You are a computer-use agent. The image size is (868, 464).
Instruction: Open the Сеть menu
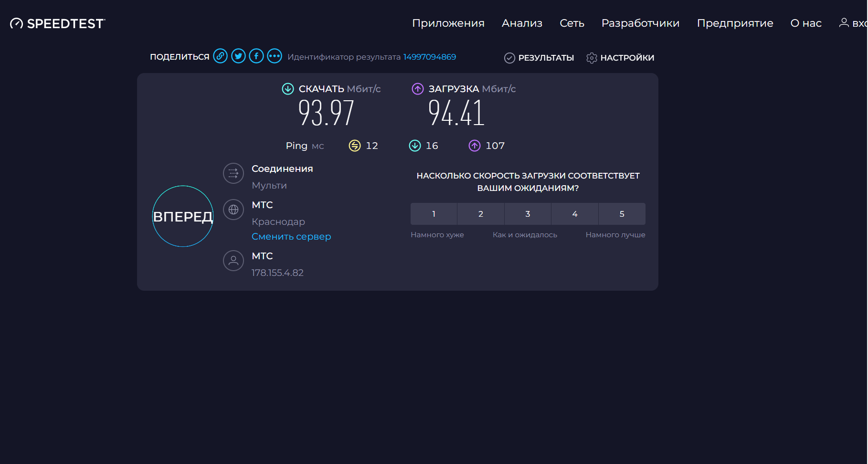(572, 23)
